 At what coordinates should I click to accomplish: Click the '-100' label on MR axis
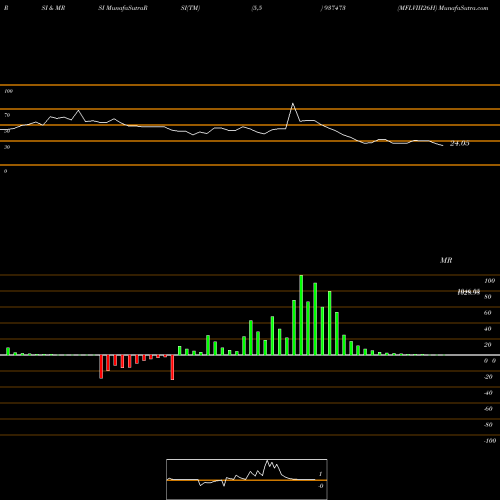[490, 441]
